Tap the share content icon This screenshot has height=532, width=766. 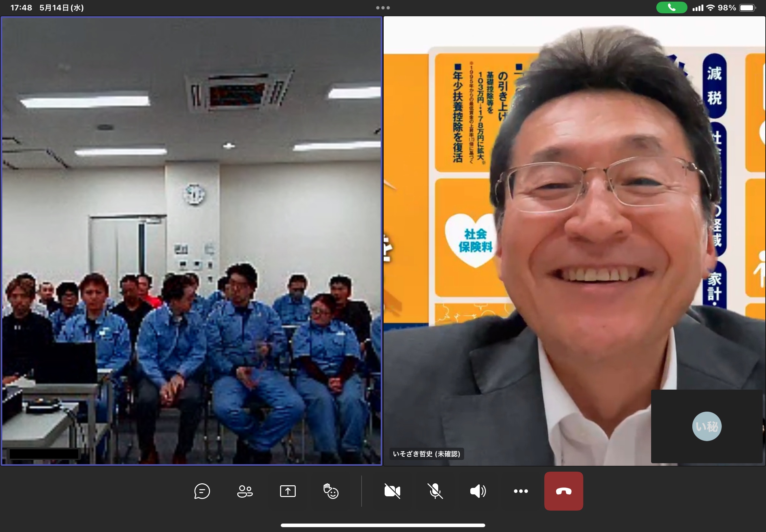tap(288, 491)
